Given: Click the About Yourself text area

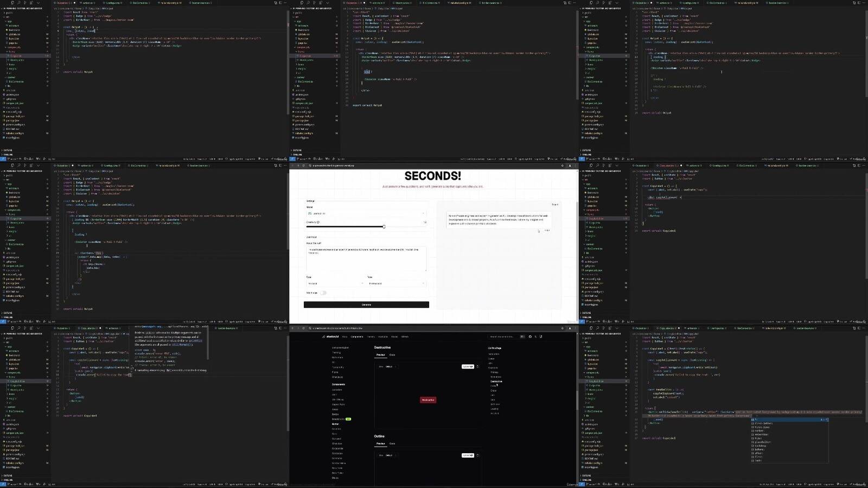Looking at the screenshot, I should [x=367, y=259].
